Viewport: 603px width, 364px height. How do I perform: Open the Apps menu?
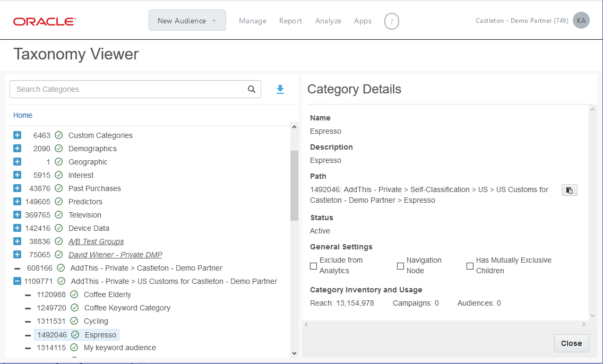click(x=363, y=21)
